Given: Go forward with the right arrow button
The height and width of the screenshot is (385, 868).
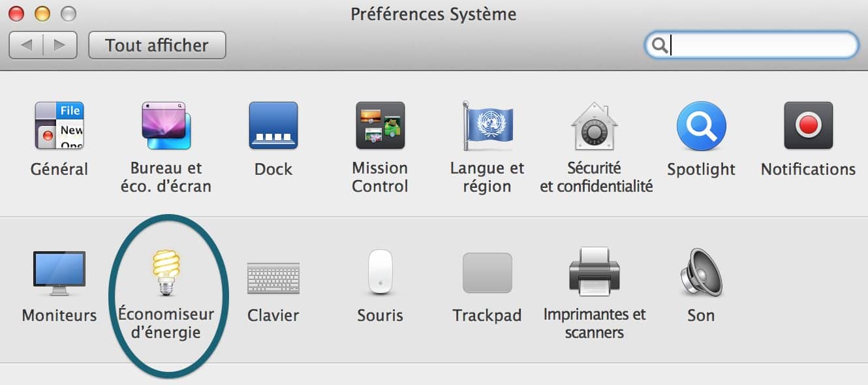Looking at the screenshot, I should pyautogui.click(x=60, y=45).
